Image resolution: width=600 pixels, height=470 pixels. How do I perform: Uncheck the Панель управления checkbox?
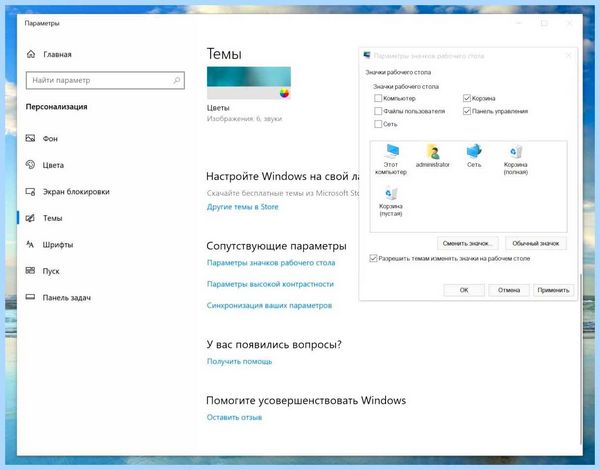click(x=466, y=111)
